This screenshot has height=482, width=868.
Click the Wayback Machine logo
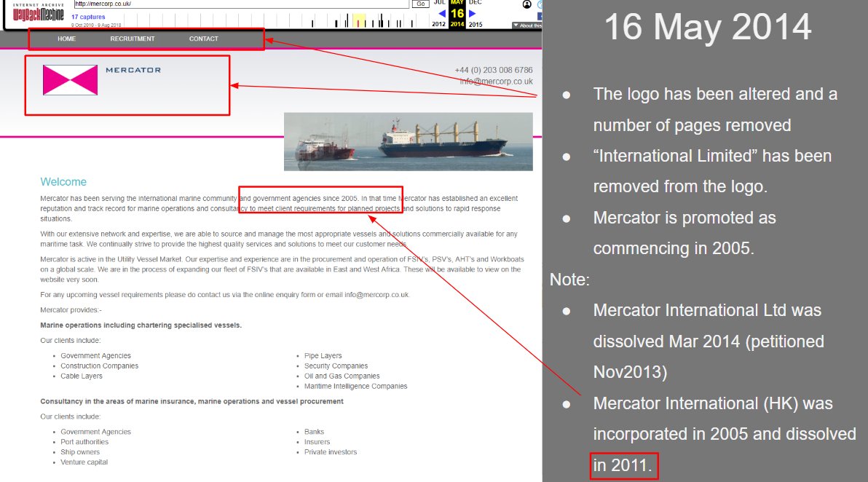(x=38, y=12)
